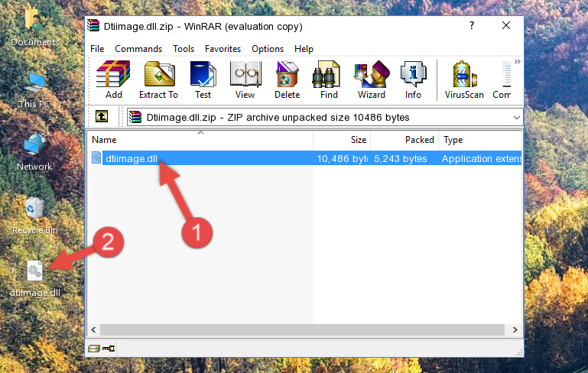
Task: Click the Info toolbar icon
Action: click(413, 74)
